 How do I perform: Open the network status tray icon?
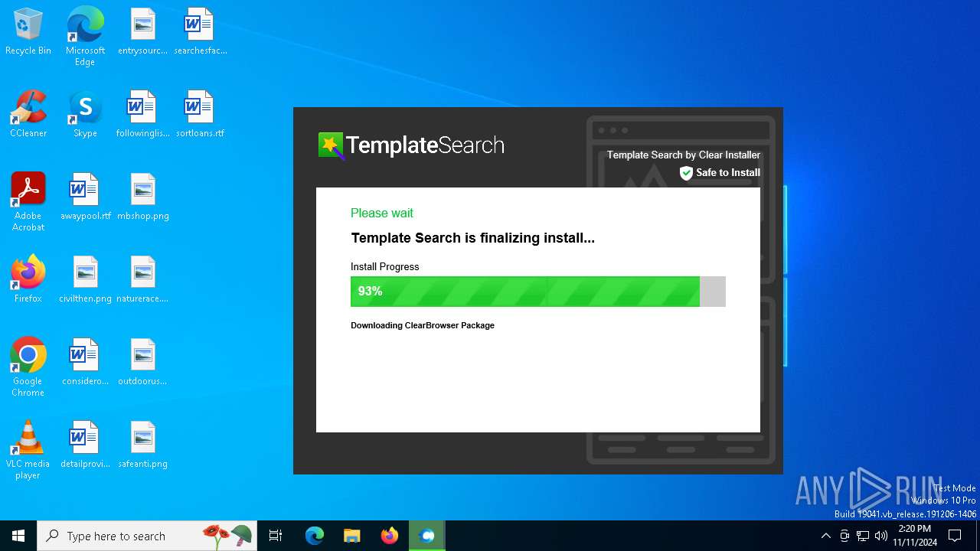(863, 536)
